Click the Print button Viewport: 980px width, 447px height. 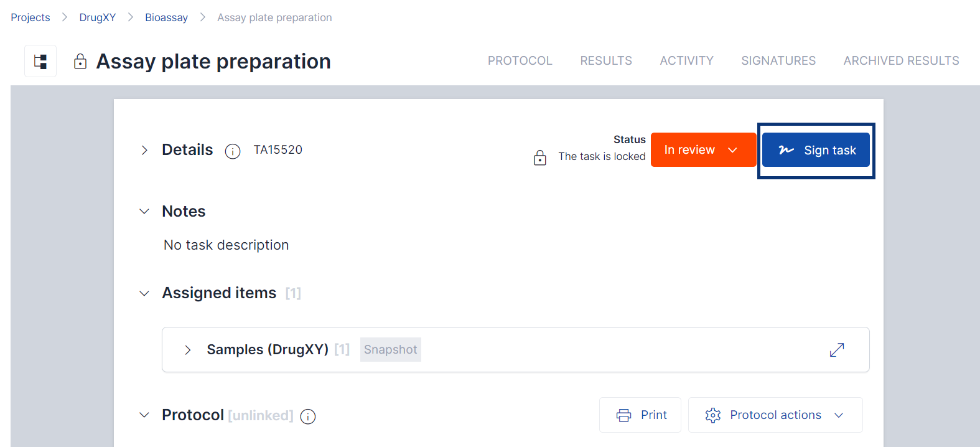pos(640,415)
